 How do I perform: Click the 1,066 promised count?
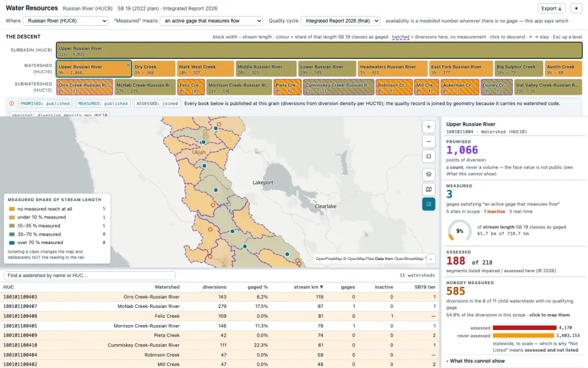(462, 150)
